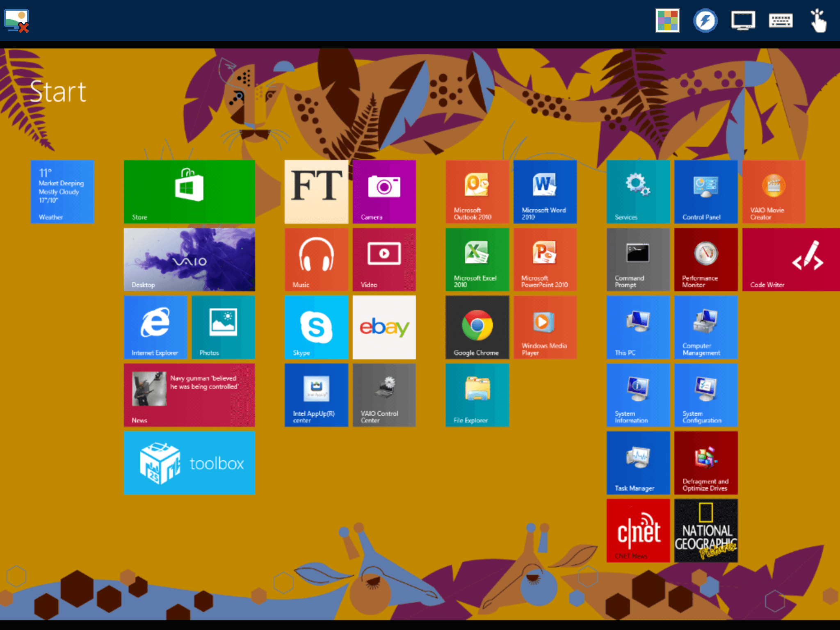Launch the Skype tile
Image resolution: width=840 pixels, height=630 pixels.
316,327
